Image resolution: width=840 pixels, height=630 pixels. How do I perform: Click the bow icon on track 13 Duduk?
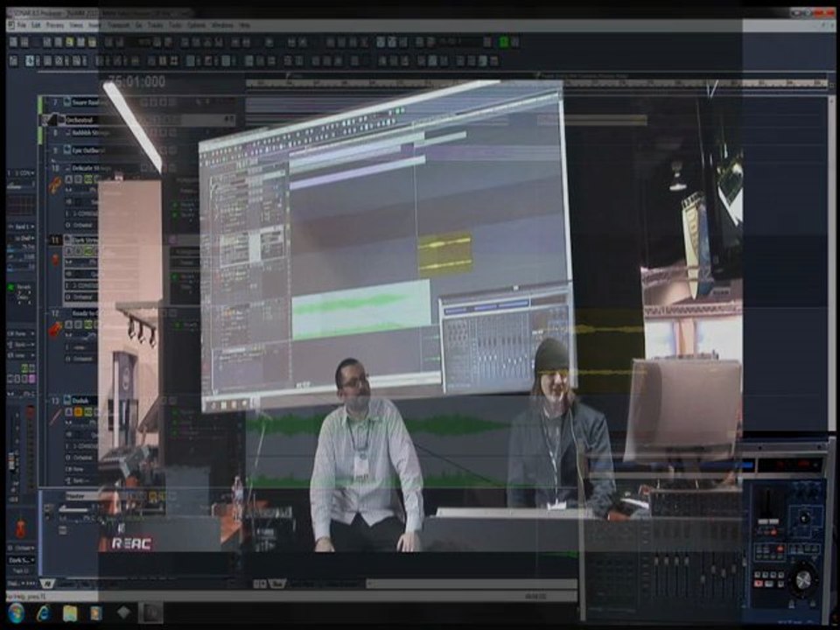[55, 416]
